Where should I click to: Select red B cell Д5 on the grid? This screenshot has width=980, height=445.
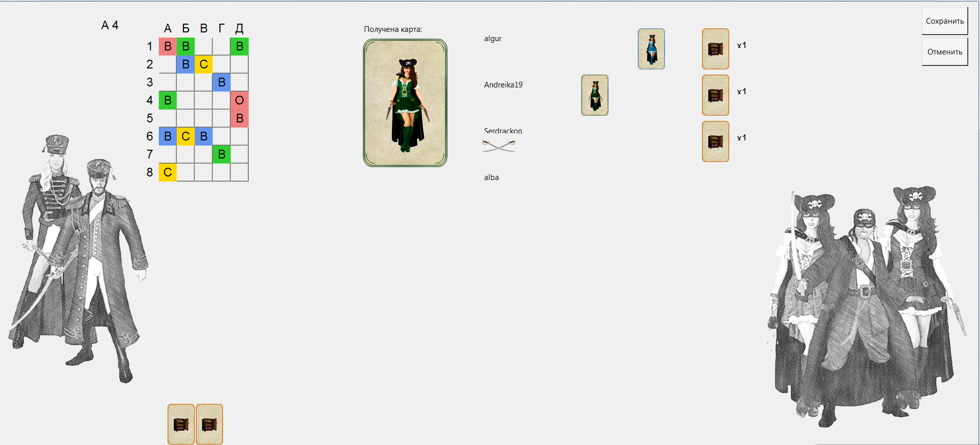pos(239,118)
